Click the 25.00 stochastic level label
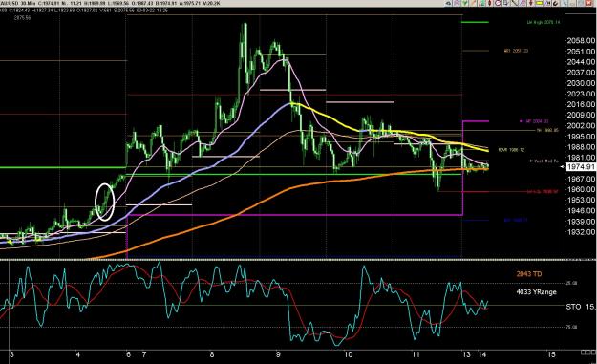This screenshot has height=364, width=597. point(572,283)
